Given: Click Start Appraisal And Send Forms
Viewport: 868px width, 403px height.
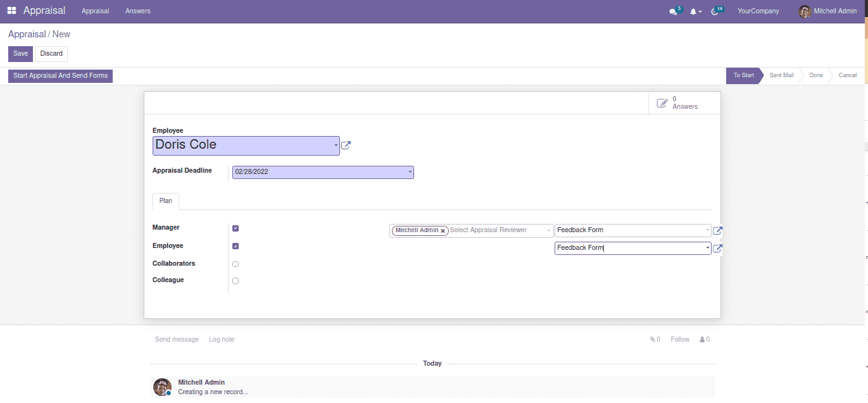Looking at the screenshot, I should coord(60,76).
